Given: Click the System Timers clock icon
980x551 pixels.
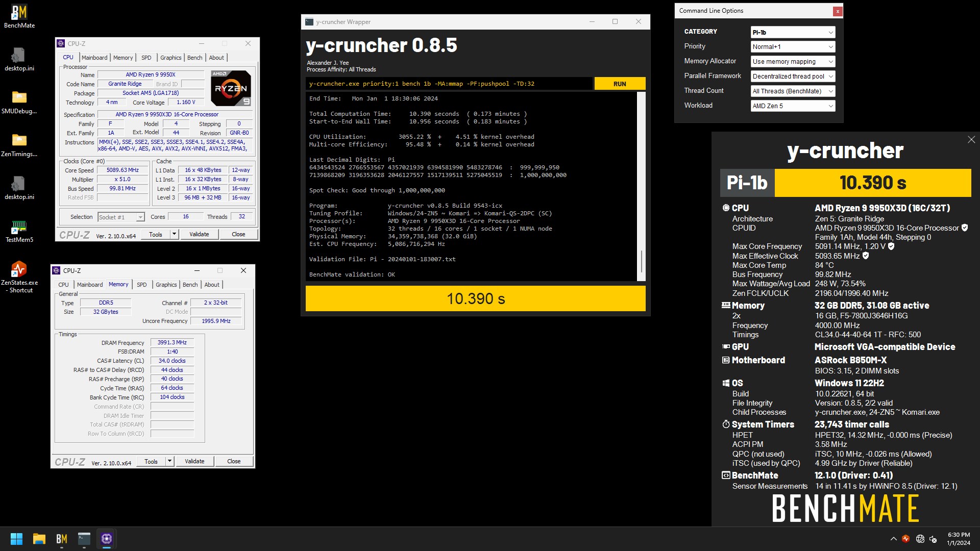Looking at the screenshot, I should 726,424.
